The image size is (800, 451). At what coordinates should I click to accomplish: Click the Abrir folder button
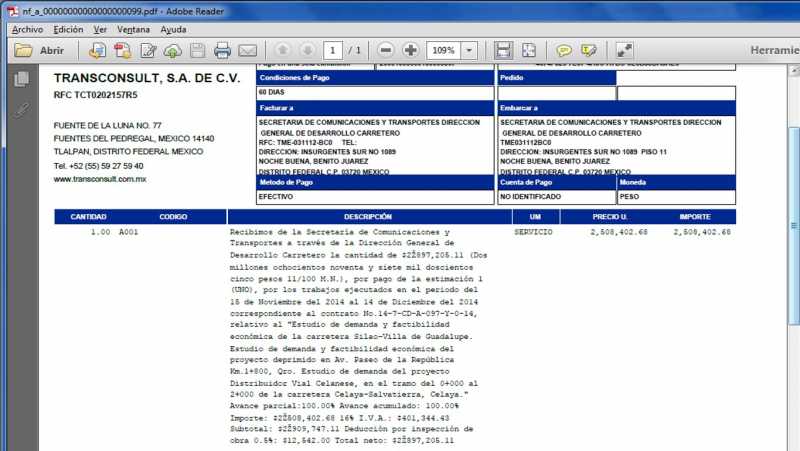pos(39,50)
